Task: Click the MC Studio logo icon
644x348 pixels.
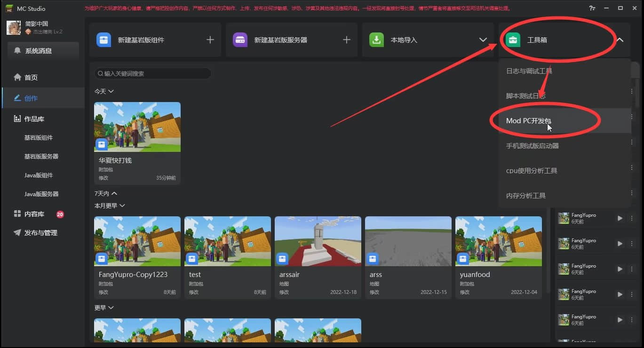Action: click(x=8, y=8)
